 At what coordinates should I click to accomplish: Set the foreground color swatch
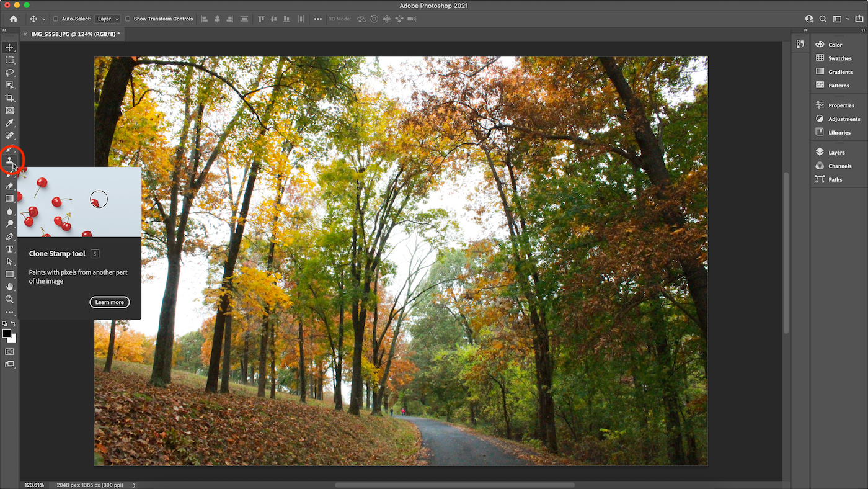pyautogui.click(x=7, y=334)
